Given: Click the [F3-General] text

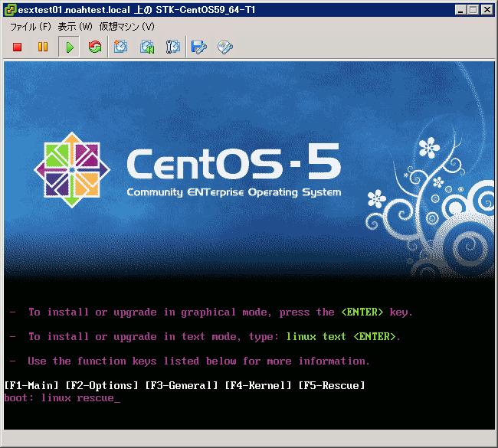Looking at the screenshot, I should [x=182, y=385].
